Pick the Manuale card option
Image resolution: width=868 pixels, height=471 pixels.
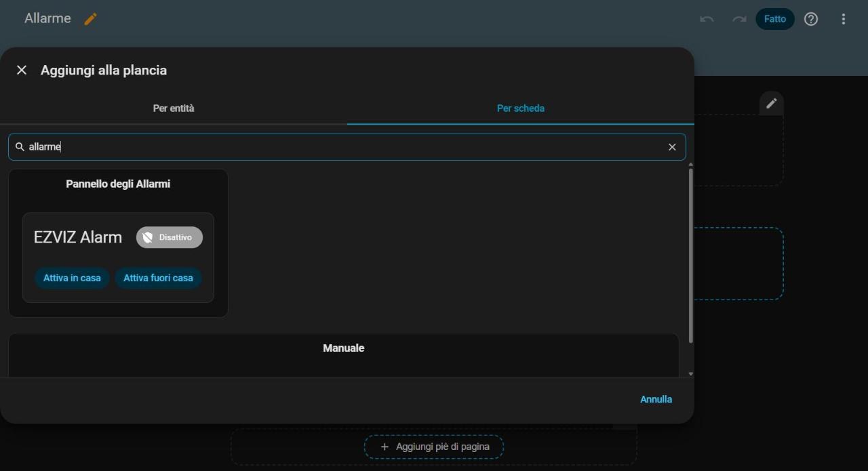coord(344,355)
